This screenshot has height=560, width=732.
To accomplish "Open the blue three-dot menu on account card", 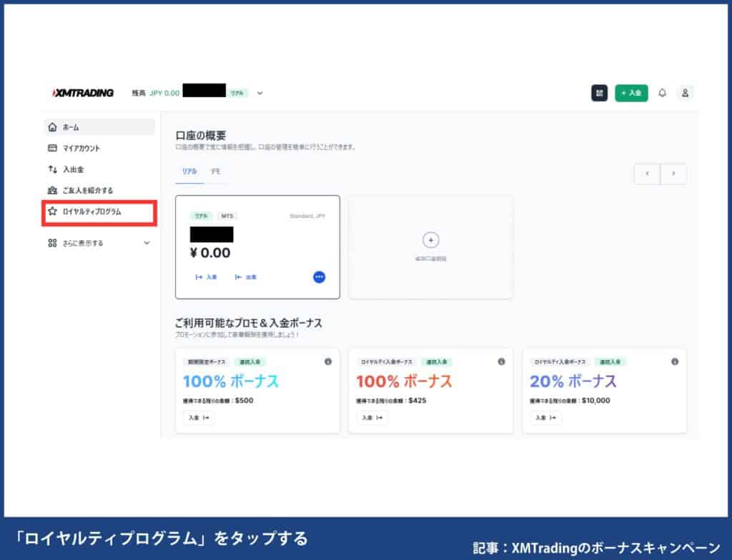I will coord(319,276).
